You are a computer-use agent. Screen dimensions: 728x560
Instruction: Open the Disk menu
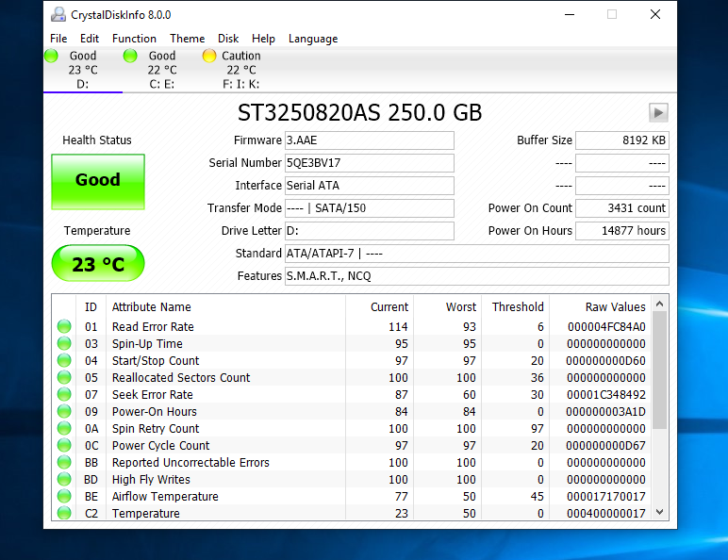click(228, 39)
